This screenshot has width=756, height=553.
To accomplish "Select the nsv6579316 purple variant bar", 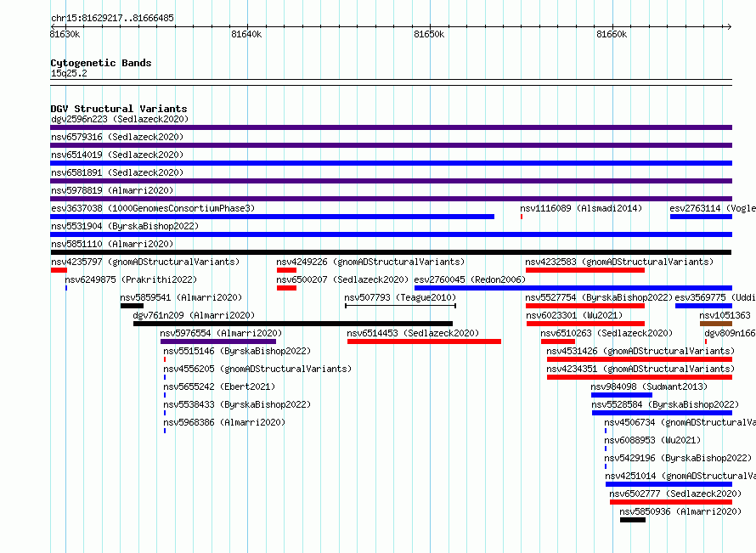I will pos(391,145).
